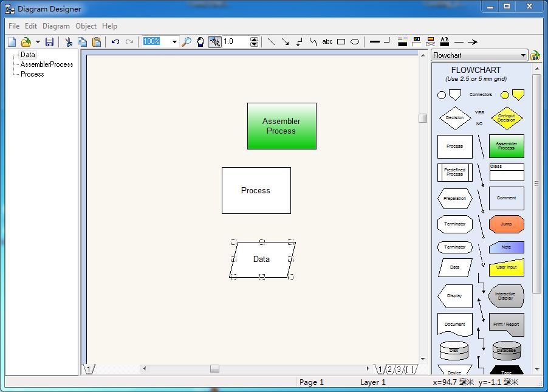Pick the rectangle drawing tool
This screenshot has width=548, height=392.
(341, 42)
